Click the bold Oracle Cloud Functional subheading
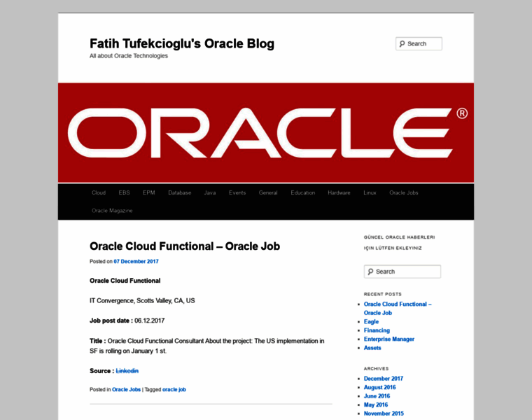The width and height of the screenshot is (532, 420). point(125,281)
